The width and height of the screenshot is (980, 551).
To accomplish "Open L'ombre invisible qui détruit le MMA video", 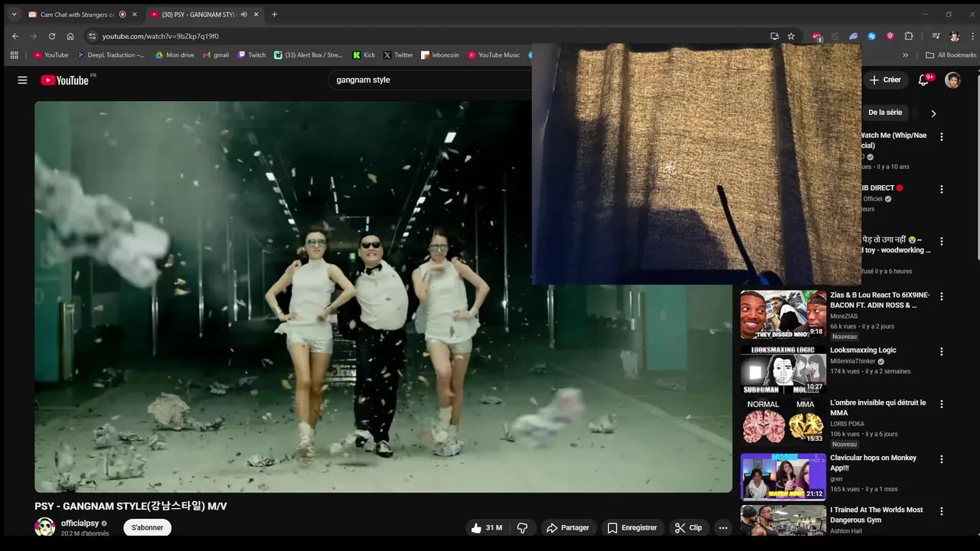I will 878,408.
